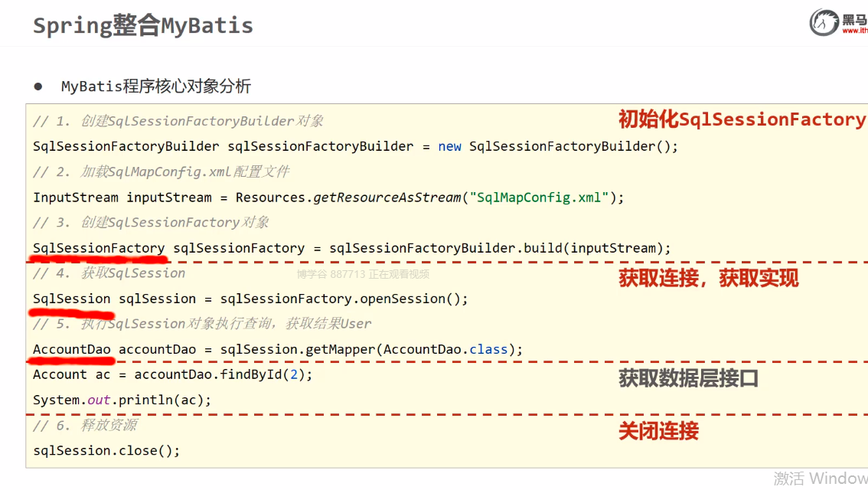Click the new keyword in builder line
This screenshot has height=490, width=868.
[449, 146]
